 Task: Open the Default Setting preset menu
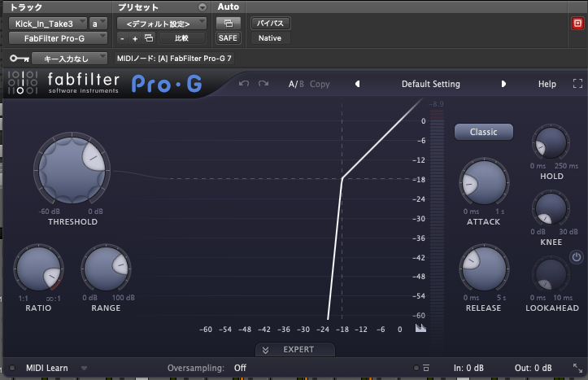(430, 84)
